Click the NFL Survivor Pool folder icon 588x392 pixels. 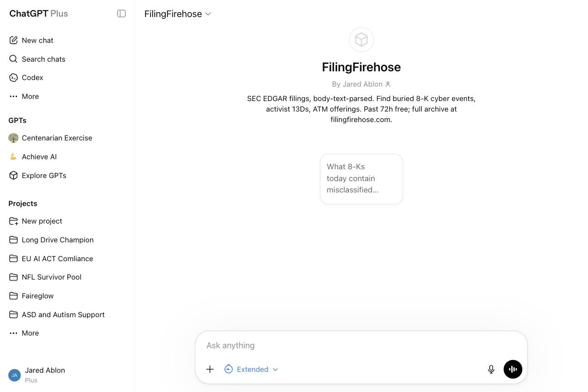pyautogui.click(x=14, y=277)
